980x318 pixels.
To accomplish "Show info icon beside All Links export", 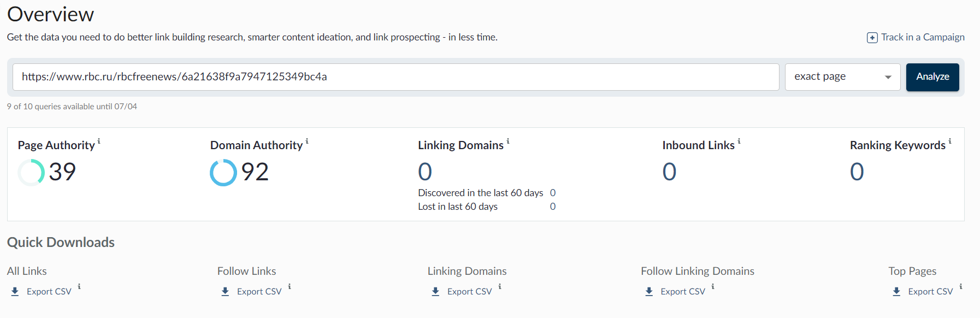I will click(x=79, y=286).
